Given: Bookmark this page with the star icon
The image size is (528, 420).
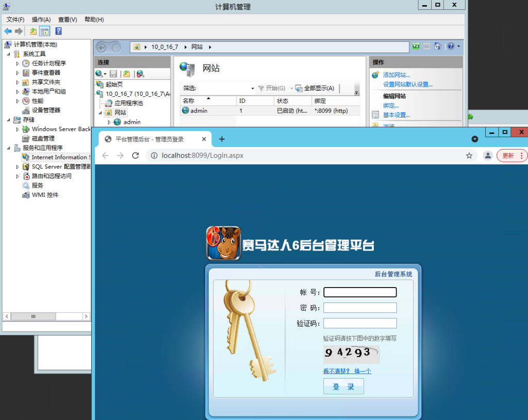Looking at the screenshot, I should tap(469, 156).
